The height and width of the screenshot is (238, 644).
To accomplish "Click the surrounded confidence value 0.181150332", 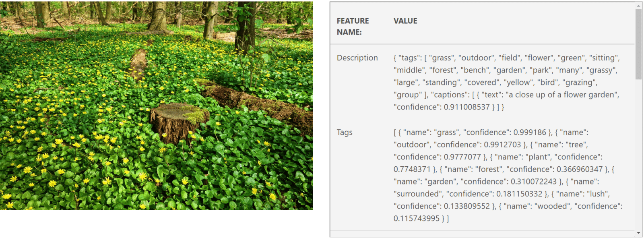I will coord(519,194).
